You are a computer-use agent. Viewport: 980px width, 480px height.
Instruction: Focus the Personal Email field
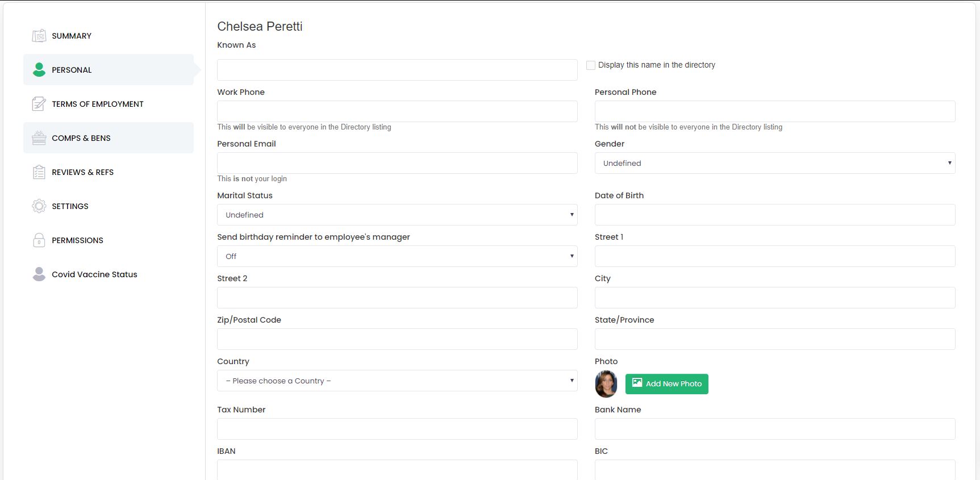(x=397, y=163)
